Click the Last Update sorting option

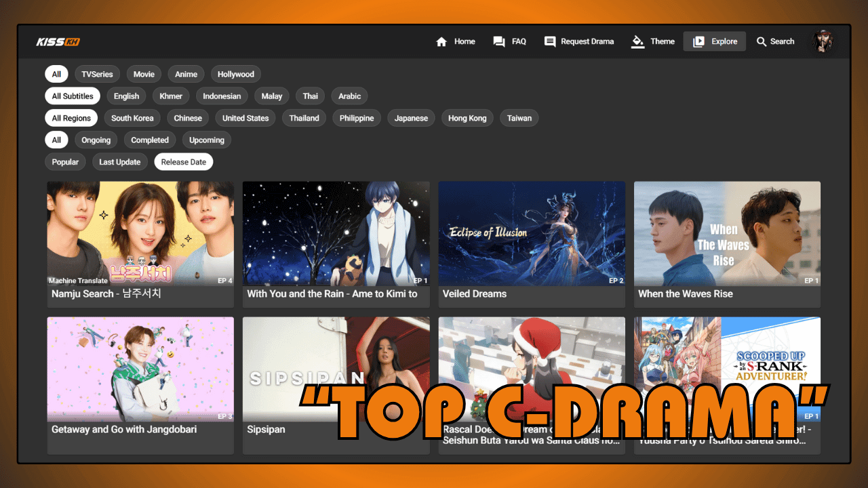pos(119,161)
